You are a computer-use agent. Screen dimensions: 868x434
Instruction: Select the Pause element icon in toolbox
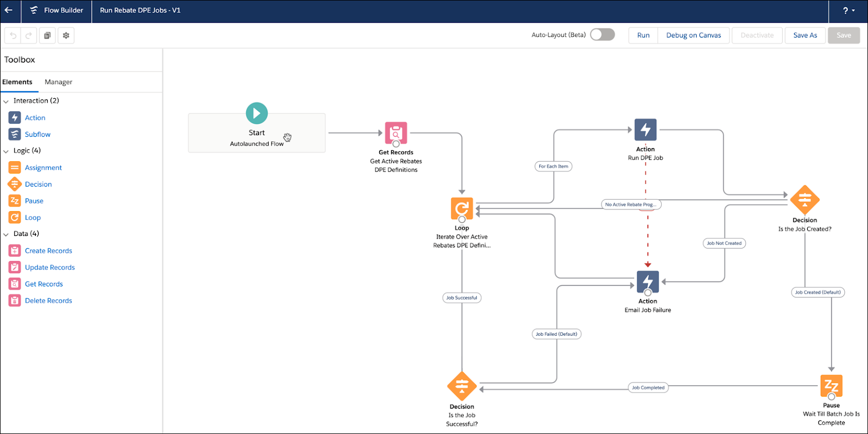coord(15,201)
